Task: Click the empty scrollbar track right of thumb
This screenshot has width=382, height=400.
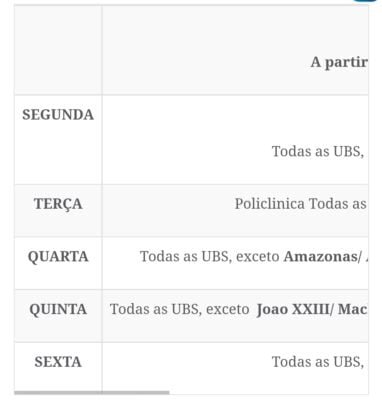Action: [269, 393]
